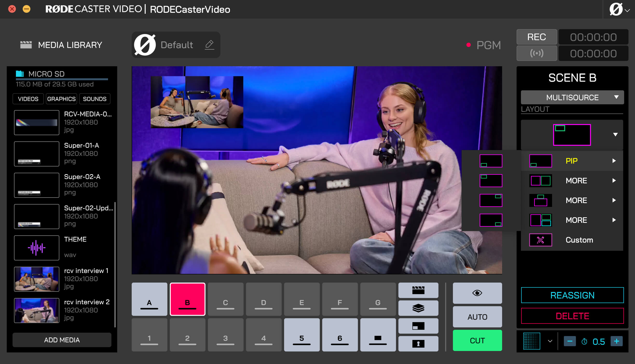635x364 pixels.
Task: Click the keyhole icon button
Action: (x=418, y=344)
